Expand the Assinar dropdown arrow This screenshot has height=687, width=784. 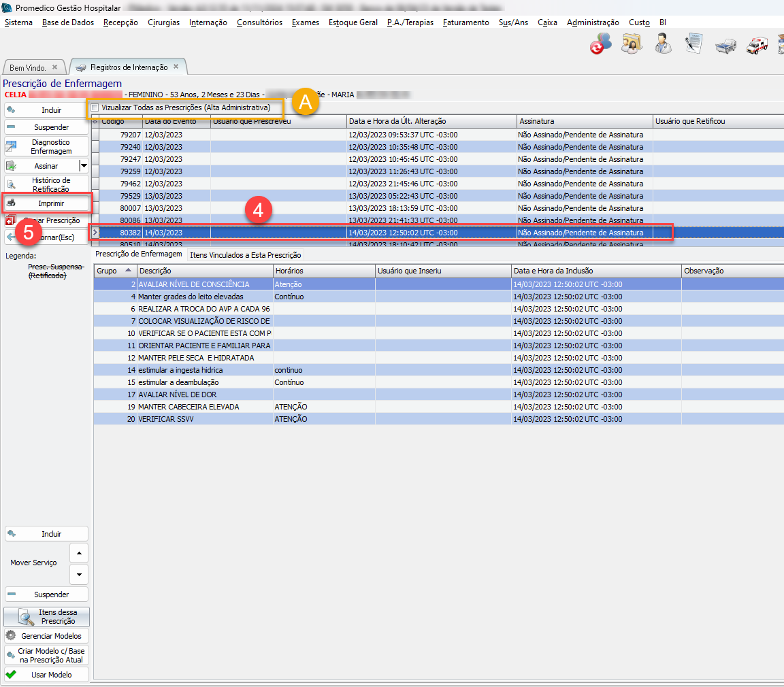[84, 165]
